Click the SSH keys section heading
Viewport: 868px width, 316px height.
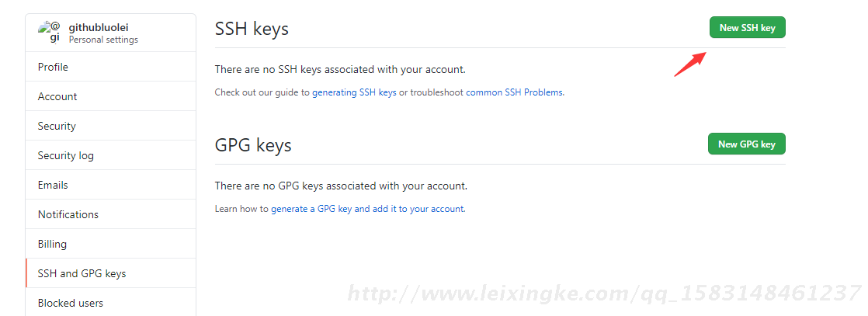coord(252,29)
